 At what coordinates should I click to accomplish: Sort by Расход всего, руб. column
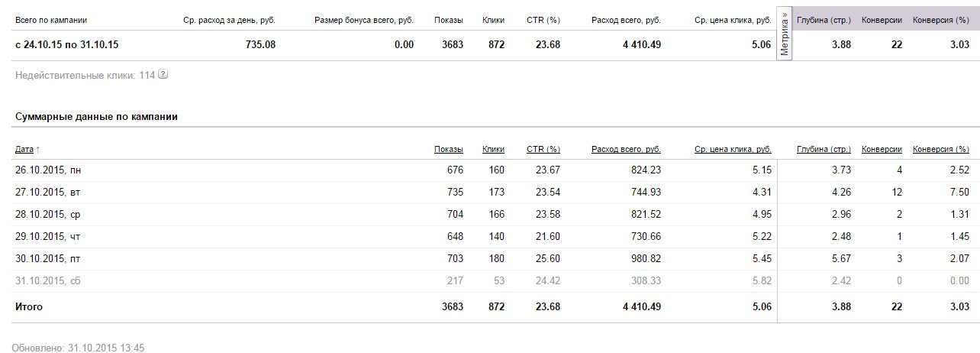tap(625, 149)
